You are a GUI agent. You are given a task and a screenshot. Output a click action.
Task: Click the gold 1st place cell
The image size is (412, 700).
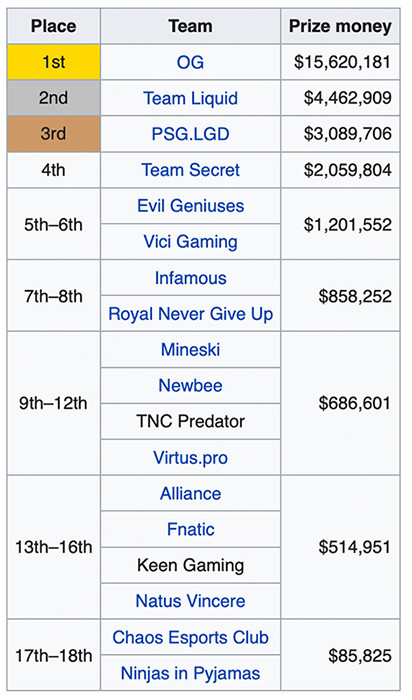(54, 62)
